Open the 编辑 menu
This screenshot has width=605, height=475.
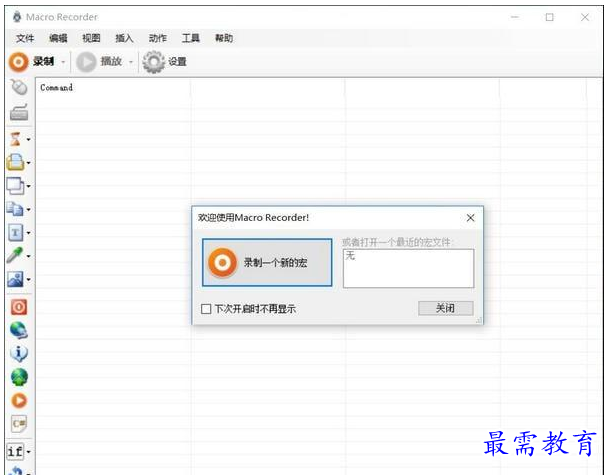point(58,38)
